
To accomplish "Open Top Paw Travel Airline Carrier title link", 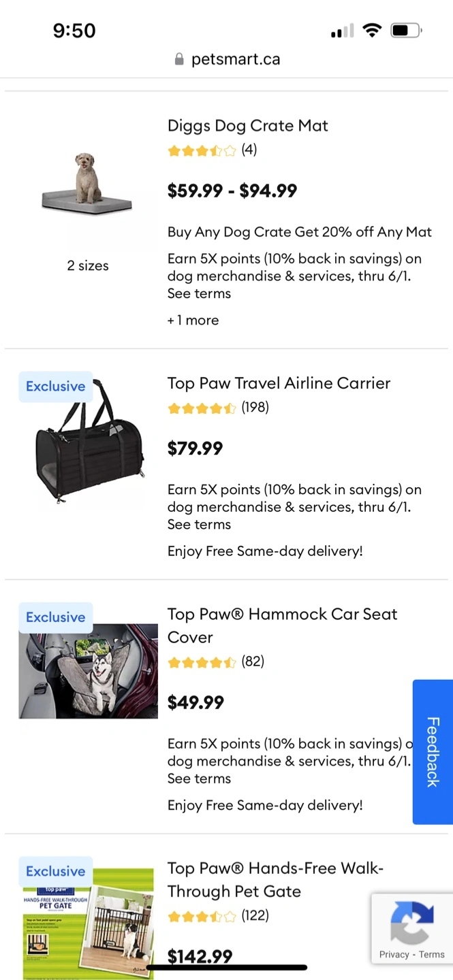I will [279, 383].
